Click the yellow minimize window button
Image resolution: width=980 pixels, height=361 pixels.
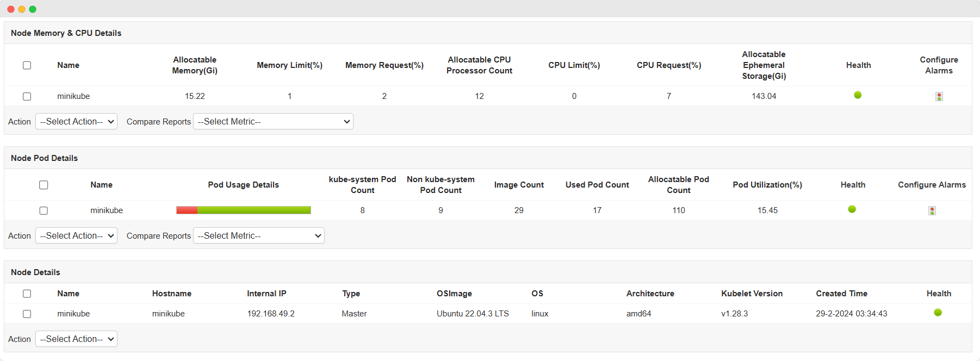click(22, 9)
